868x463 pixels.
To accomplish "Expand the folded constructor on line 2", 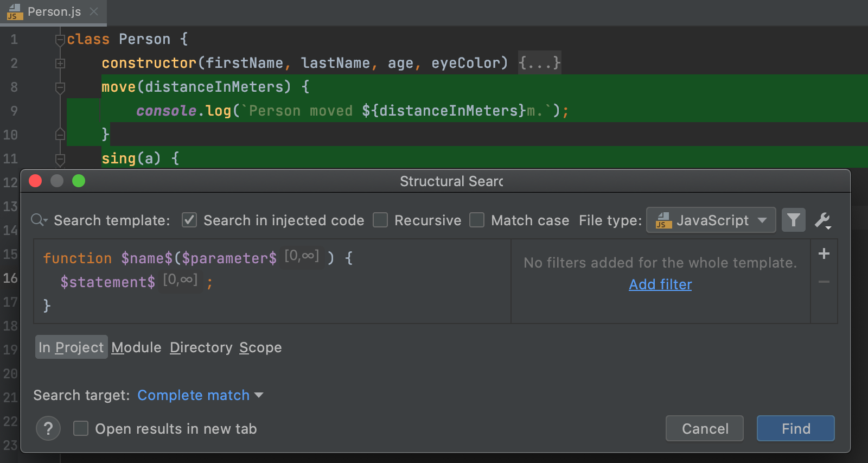I will 60,64.
